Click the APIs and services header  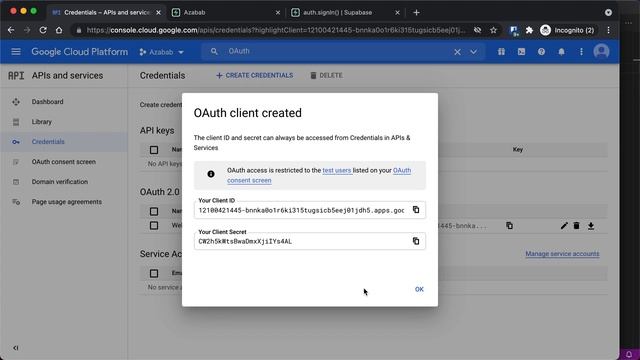[x=67, y=76]
